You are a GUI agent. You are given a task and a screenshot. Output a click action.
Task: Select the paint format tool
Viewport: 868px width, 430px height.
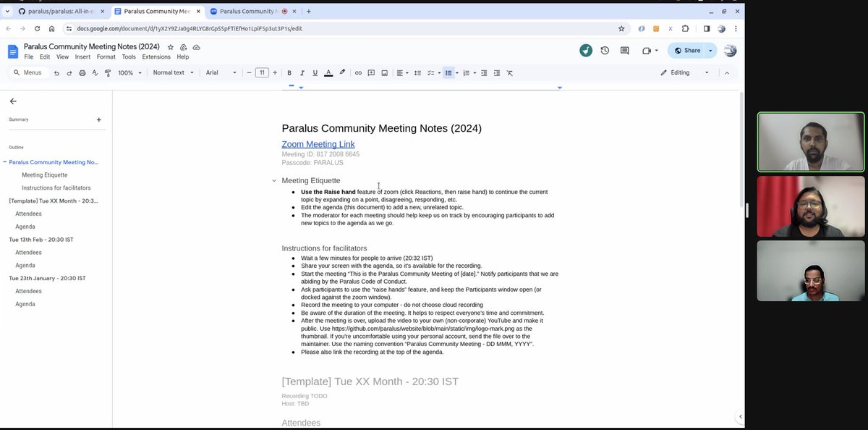[x=109, y=73]
